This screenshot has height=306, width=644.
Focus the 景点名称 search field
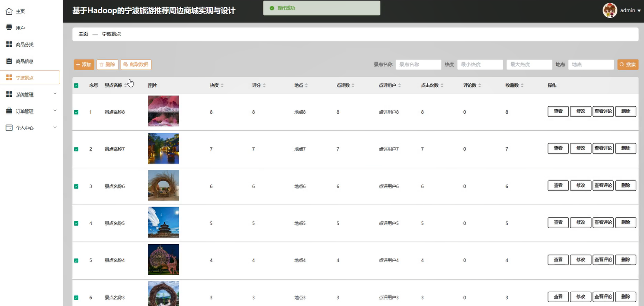point(418,64)
